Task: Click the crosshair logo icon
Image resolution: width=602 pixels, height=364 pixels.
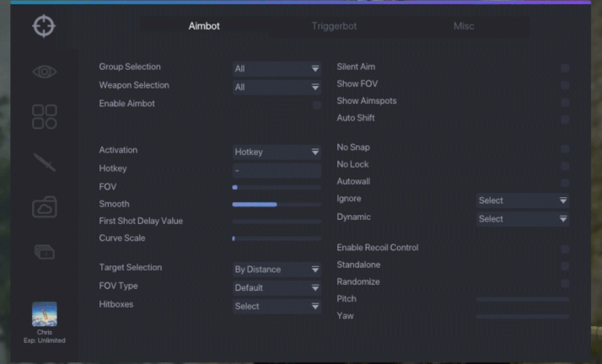Action: [44, 26]
